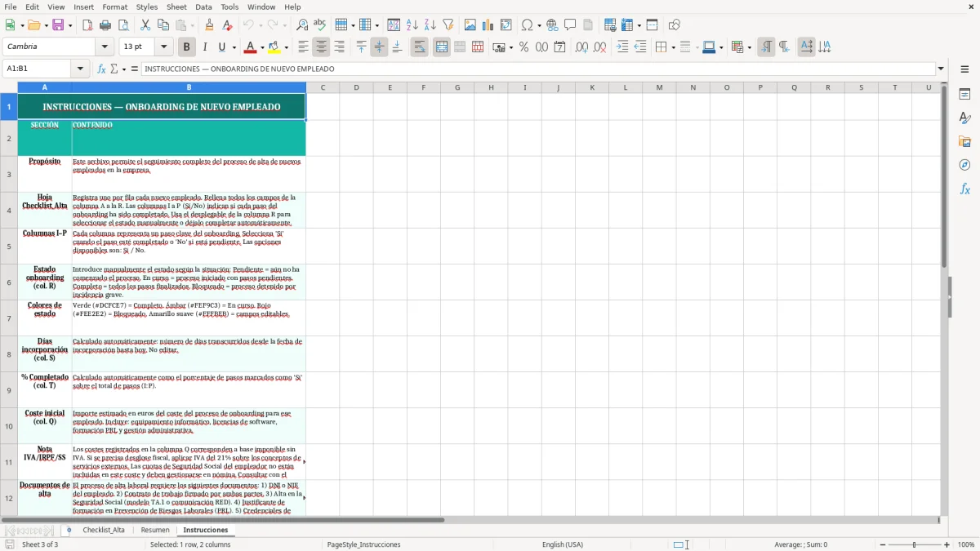Image resolution: width=980 pixels, height=551 pixels.
Task: Open sidebar Gallery panel icon
Action: click(x=964, y=142)
